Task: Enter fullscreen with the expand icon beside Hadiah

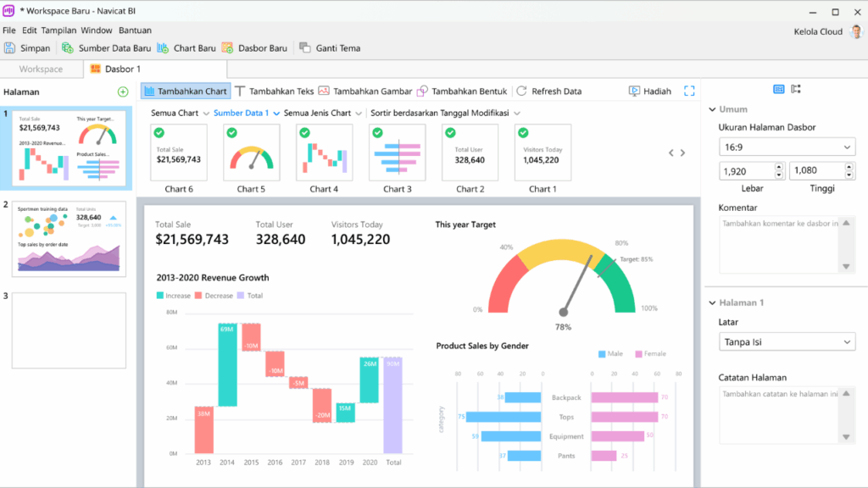Action: (689, 91)
